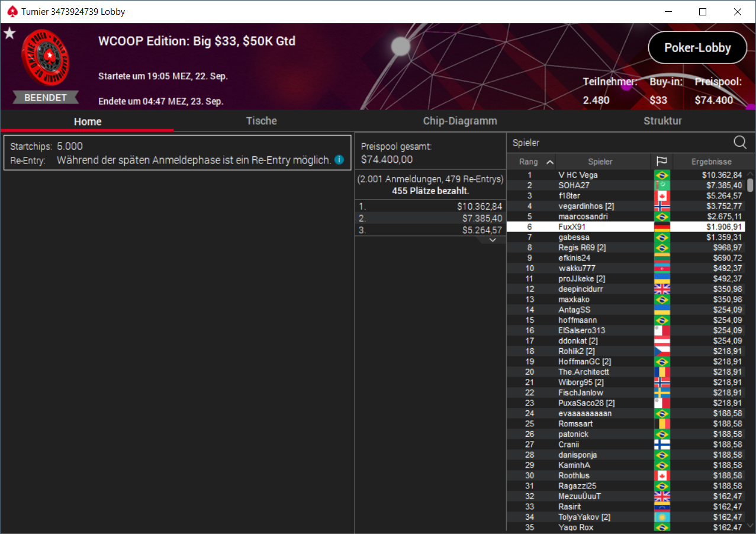The height and width of the screenshot is (534, 756).
Task: Click the flag next to SOHA27
Action: tap(661, 185)
